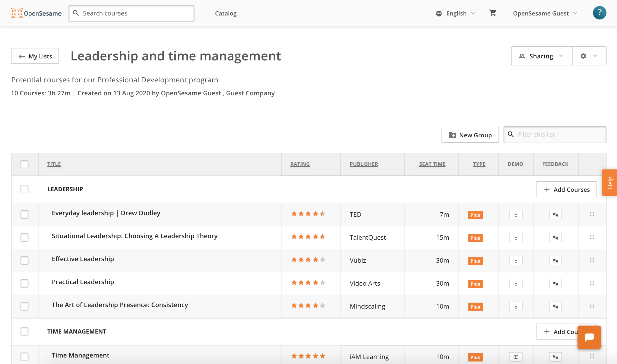Open the gear settings dropdown
617x364 pixels.
(589, 56)
